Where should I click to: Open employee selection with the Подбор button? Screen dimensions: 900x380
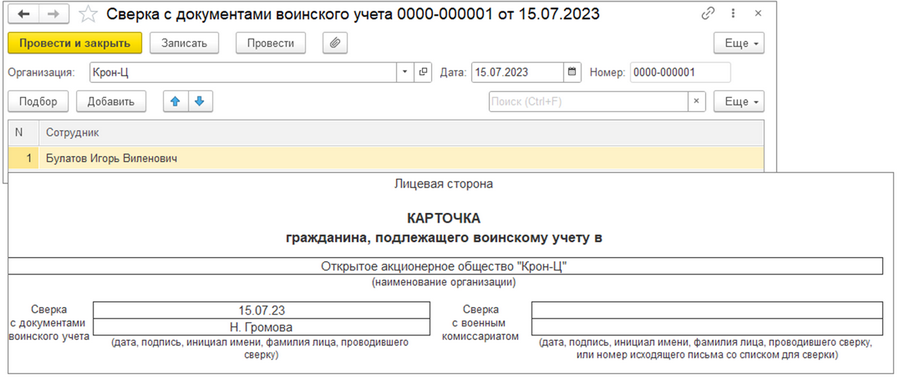click(x=38, y=102)
